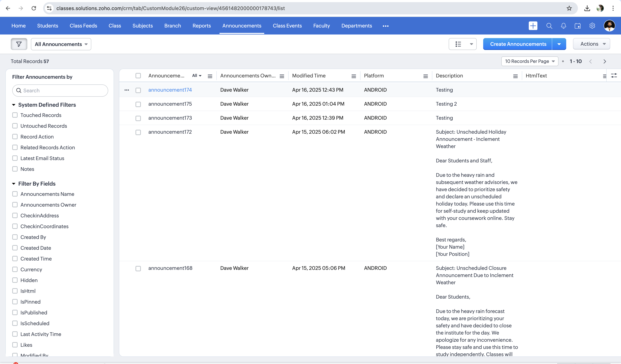This screenshot has width=621, height=364.
Task: Enable Created Date field filter
Action: point(15,248)
